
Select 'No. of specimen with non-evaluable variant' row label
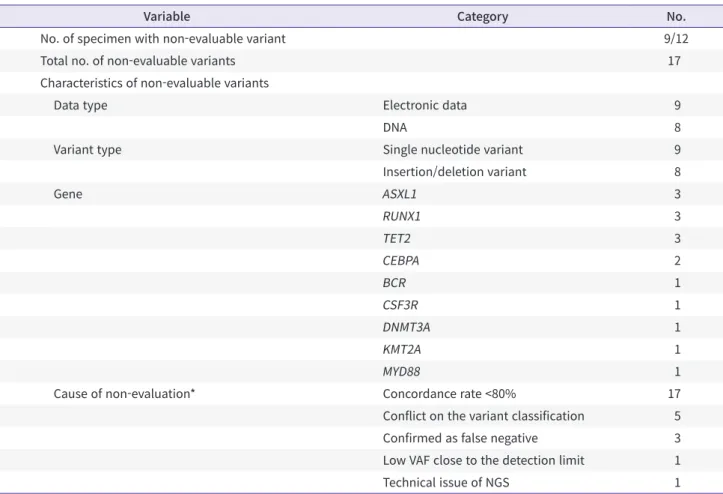163,39
